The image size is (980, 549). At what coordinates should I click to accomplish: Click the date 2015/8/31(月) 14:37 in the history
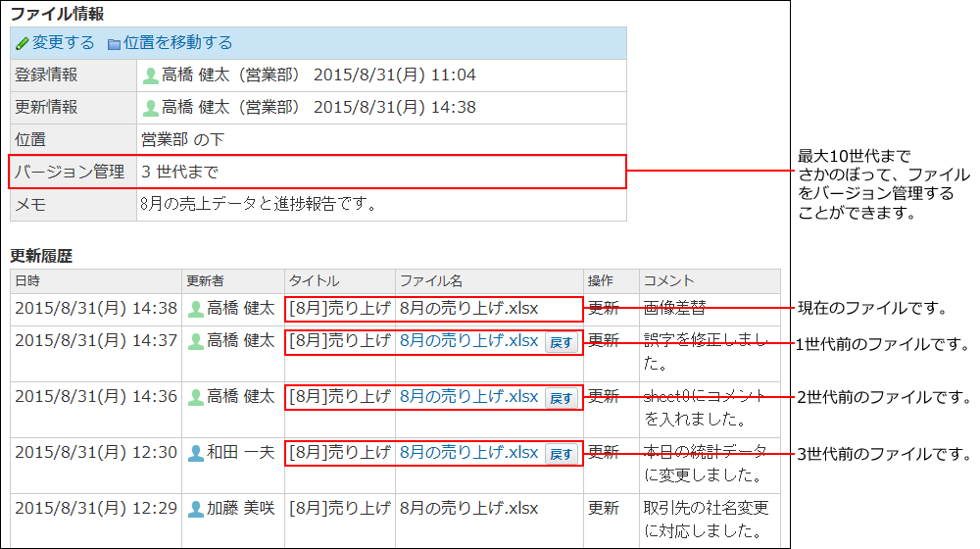click(x=96, y=341)
